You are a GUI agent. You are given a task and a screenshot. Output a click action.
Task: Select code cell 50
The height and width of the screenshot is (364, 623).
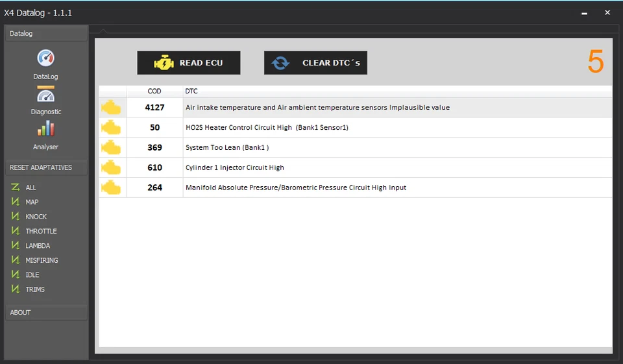point(154,128)
